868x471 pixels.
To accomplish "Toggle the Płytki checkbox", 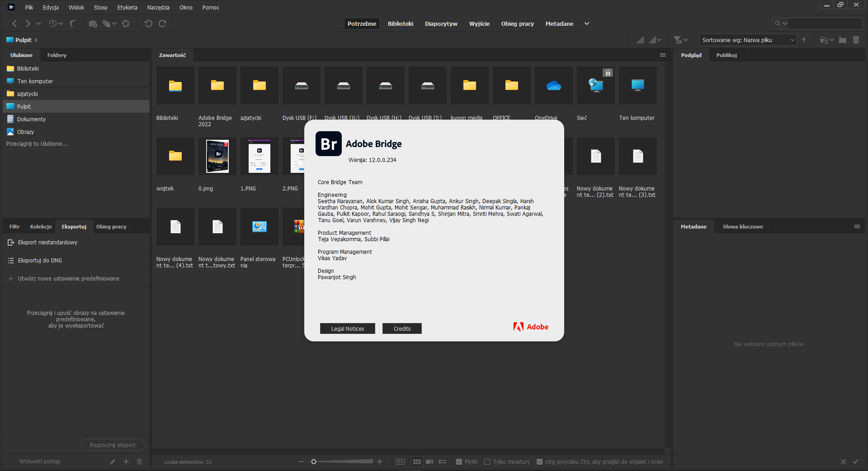I will (459, 462).
